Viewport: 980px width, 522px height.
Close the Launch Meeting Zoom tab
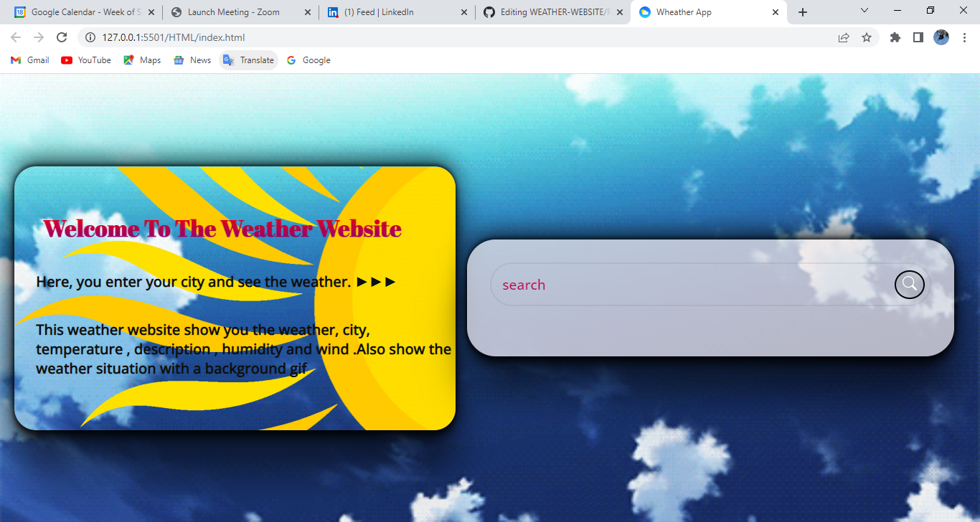pos(307,12)
